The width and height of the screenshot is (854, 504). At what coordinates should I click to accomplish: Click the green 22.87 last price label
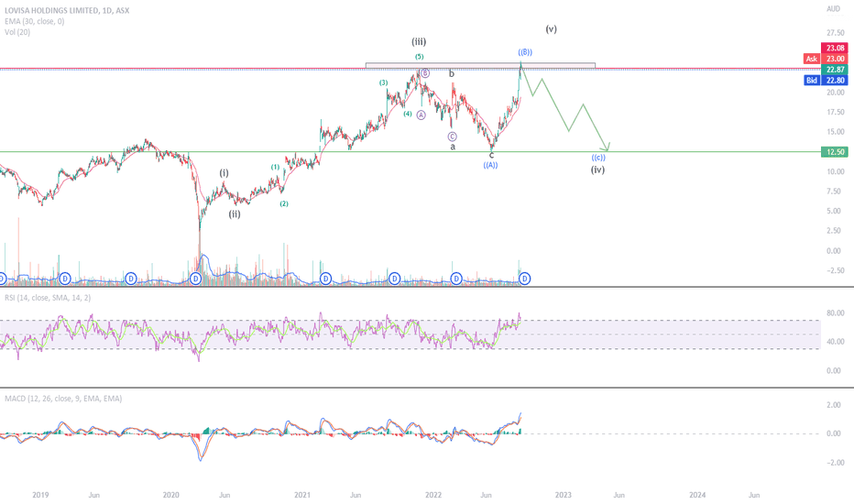[x=835, y=70]
